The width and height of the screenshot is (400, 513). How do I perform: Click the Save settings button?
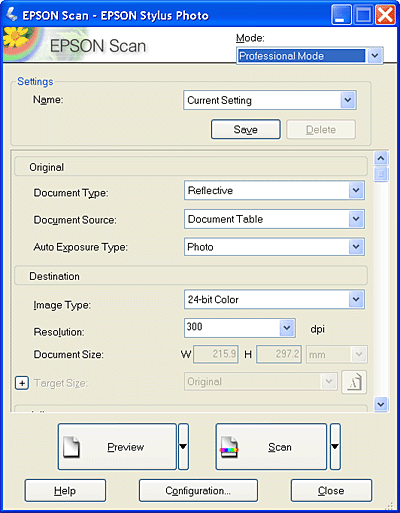246,129
